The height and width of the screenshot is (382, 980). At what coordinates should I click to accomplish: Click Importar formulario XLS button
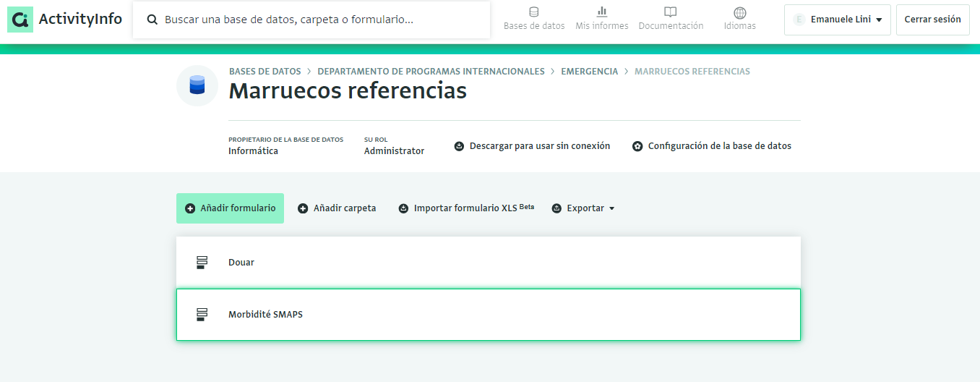click(x=466, y=208)
